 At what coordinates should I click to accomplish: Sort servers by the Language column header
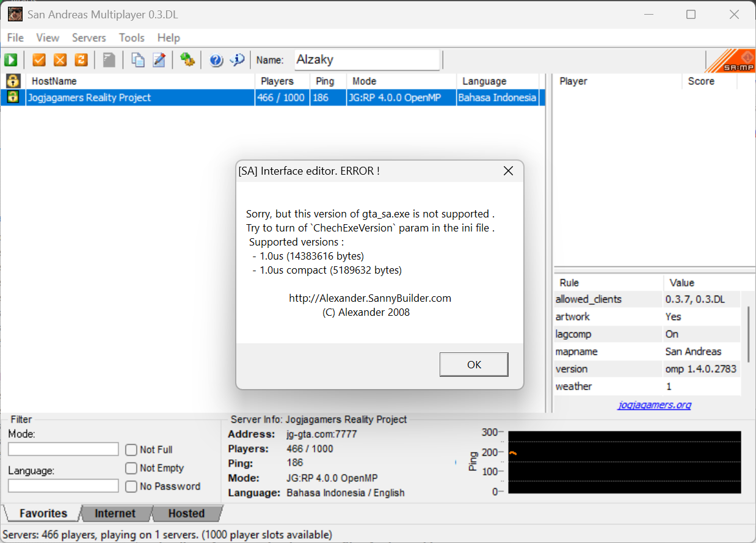(498, 81)
